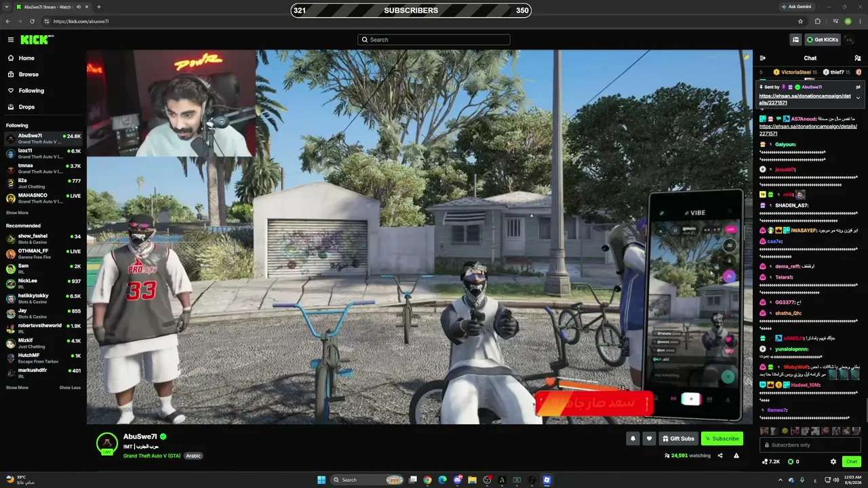Expand Following list with Show More

[17, 213]
